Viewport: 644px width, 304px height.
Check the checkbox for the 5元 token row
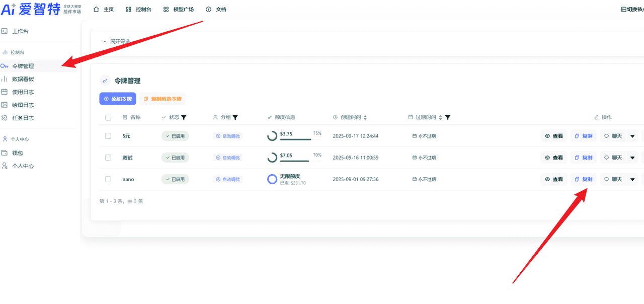(108, 136)
